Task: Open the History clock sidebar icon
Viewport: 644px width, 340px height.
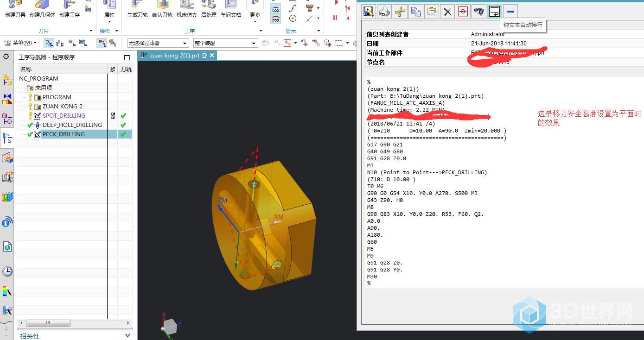Action: click(7, 271)
